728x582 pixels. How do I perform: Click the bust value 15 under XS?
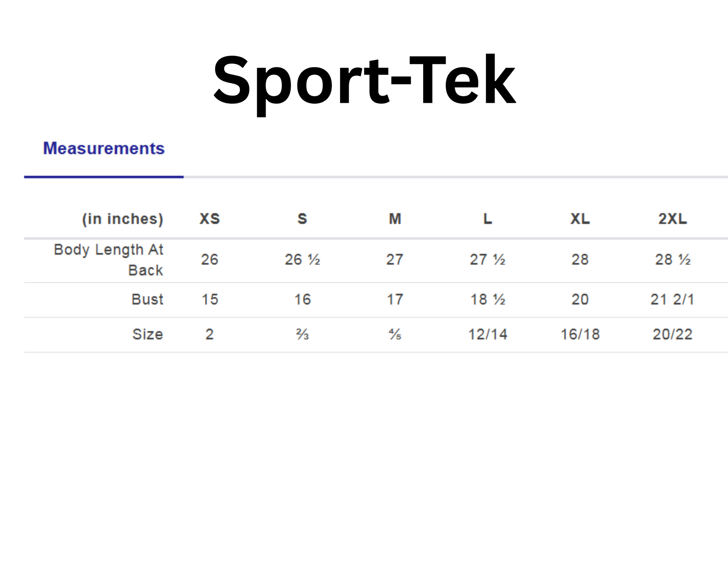point(209,299)
